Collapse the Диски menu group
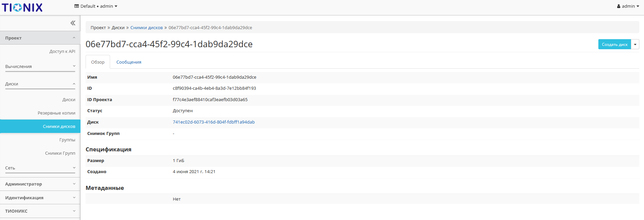 coord(40,84)
